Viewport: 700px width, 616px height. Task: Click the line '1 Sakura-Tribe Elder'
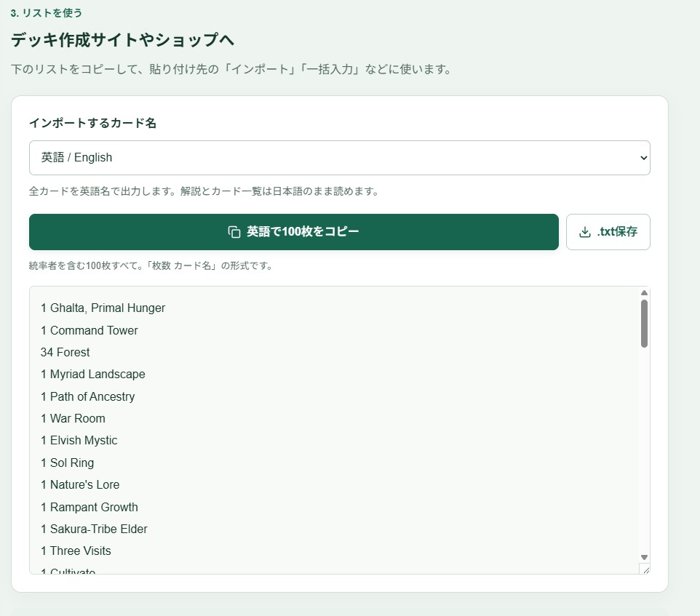point(94,529)
